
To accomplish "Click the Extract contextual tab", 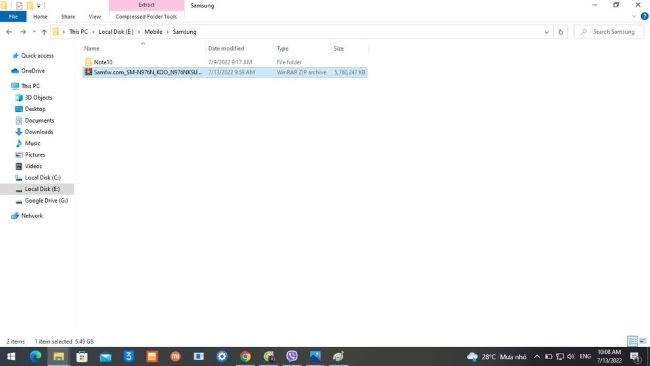I will [x=146, y=5].
